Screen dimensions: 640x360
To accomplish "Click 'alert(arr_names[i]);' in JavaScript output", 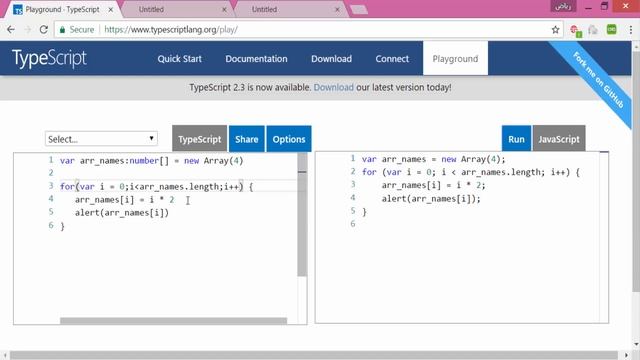I will [431, 198].
